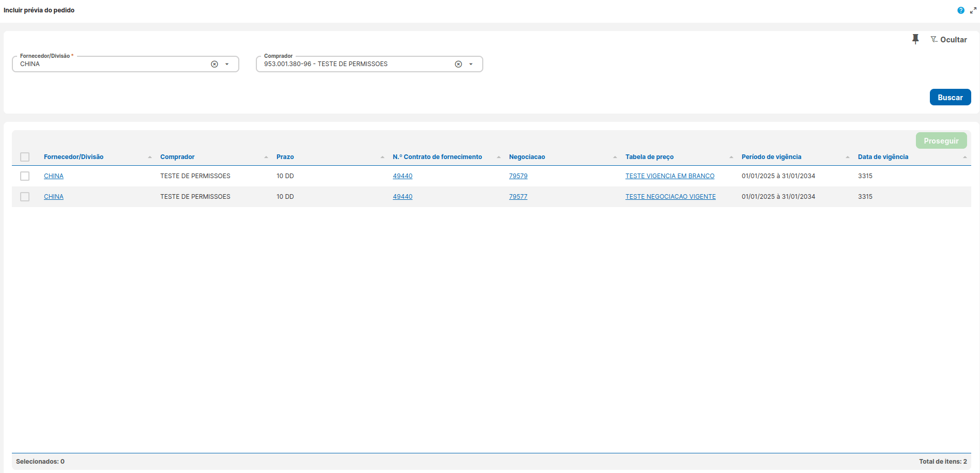Sort by Fornecedor/Divisão column arrow

tap(150, 157)
